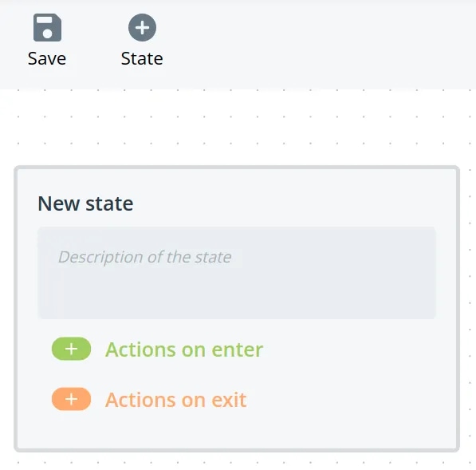The image size is (476, 470).
Task: Click the blank card area below Actions on exit
Action: click(x=237, y=430)
